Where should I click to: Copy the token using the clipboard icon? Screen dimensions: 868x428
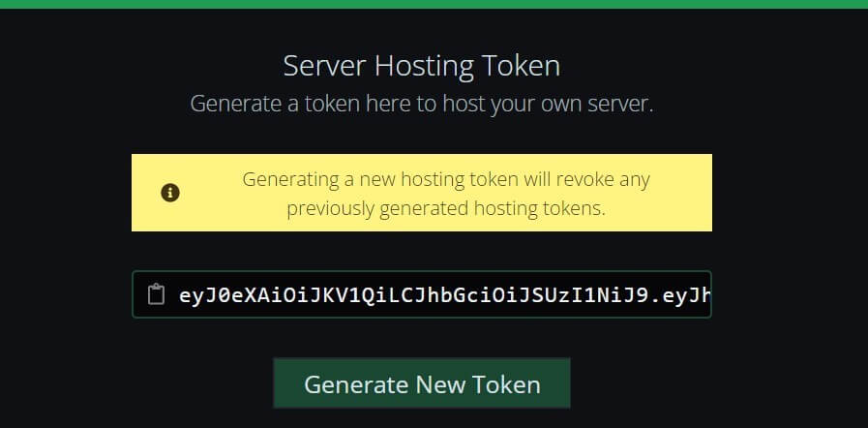coord(156,294)
